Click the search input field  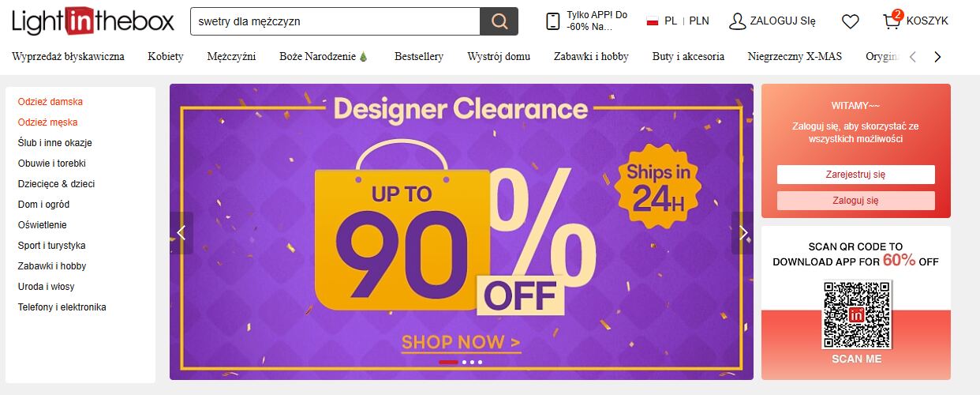click(x=335, y=21)
